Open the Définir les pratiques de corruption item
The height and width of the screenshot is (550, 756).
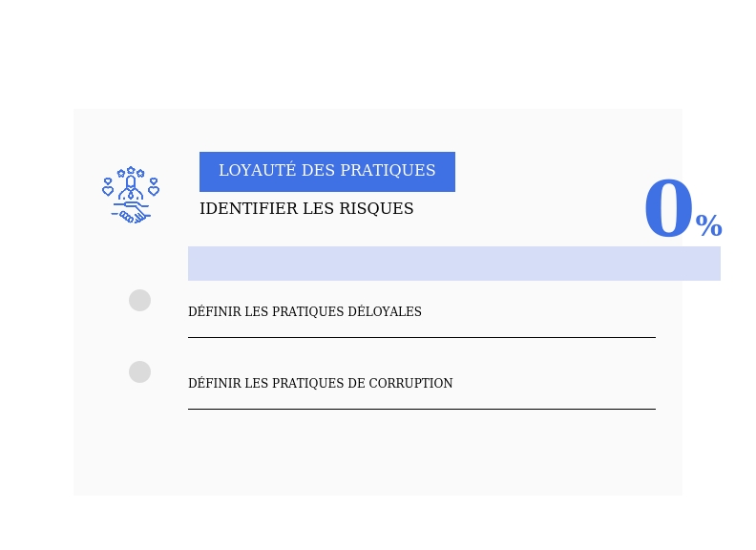coord(320,384)
